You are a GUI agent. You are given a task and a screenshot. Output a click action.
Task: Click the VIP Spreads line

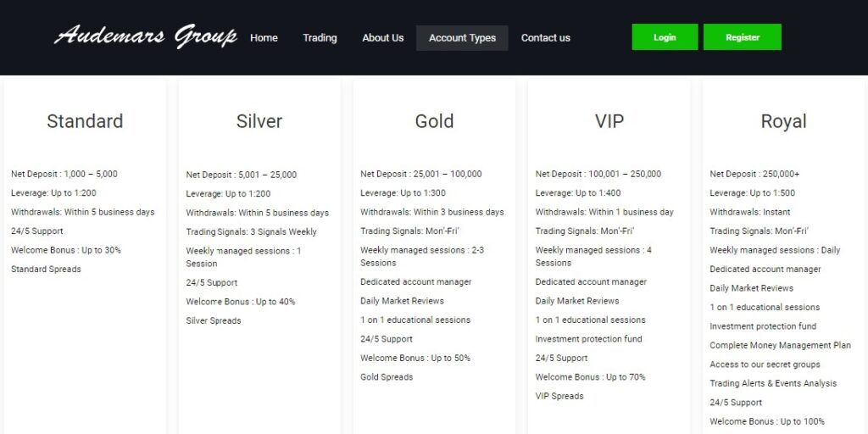tap(559, 397)
